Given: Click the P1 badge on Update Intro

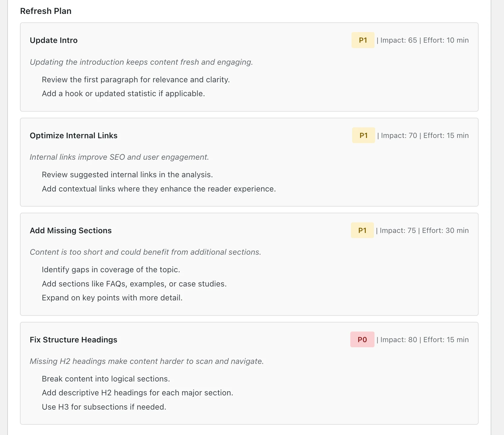Looking at the screenshot, I should [x=363, y=40].
